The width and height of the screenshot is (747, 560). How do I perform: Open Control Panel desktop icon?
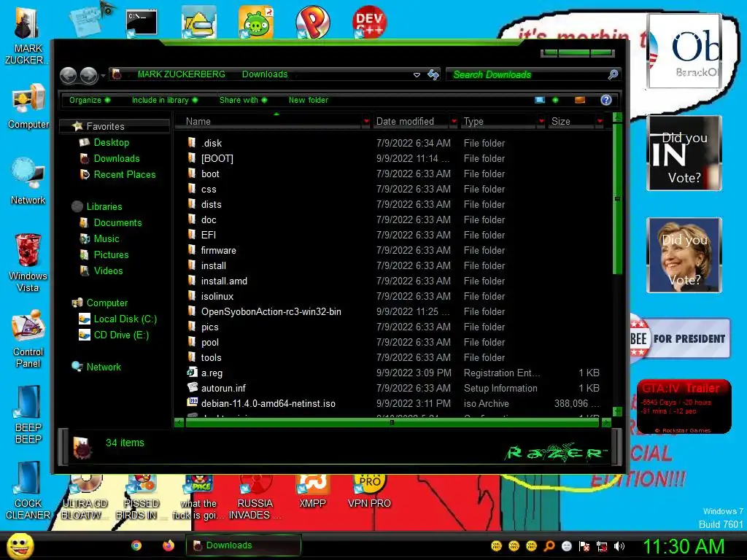pos(28,338)
